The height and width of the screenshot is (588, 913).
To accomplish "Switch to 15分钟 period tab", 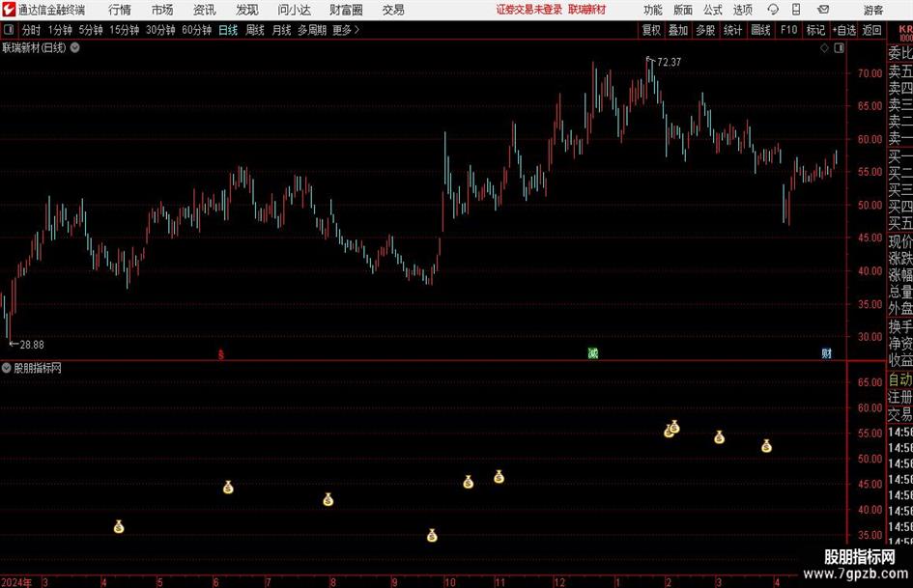I will [x=125, y=30].
